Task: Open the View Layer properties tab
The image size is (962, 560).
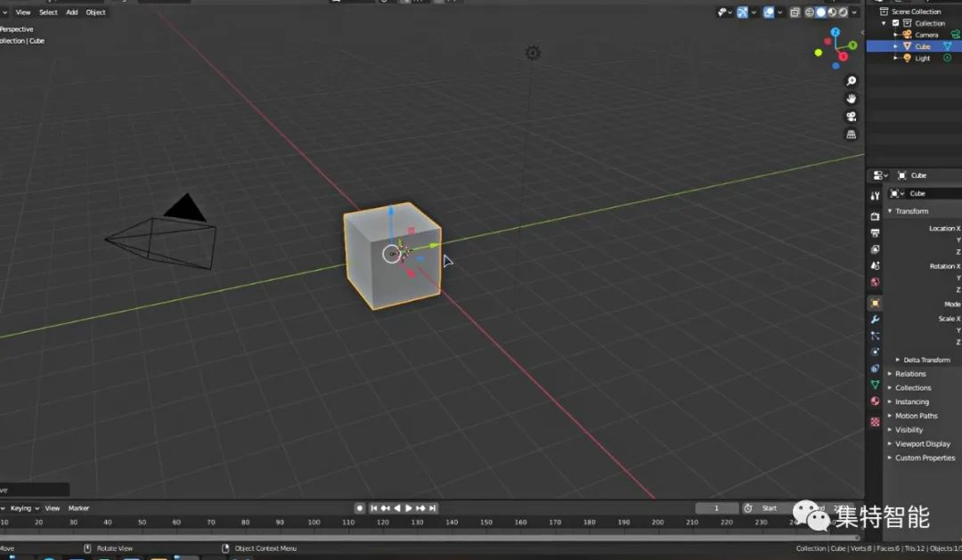Action: pyautogui.click(x=875, y=249)
